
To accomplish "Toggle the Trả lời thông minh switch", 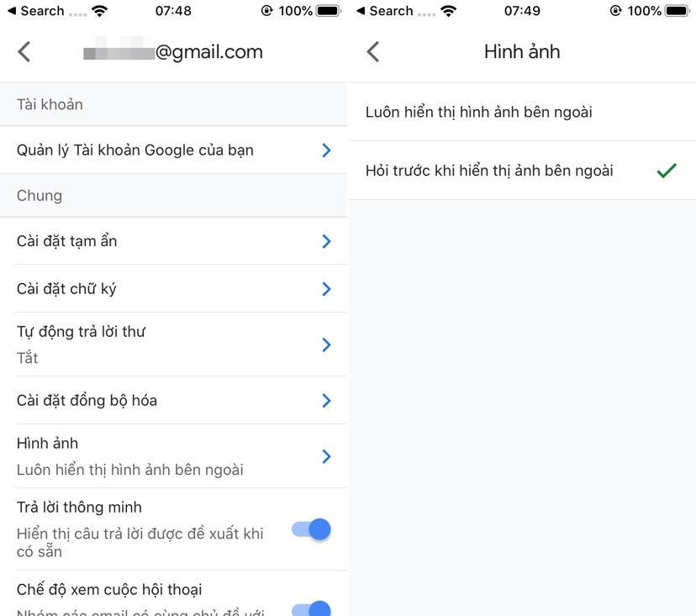I will 311,529.
